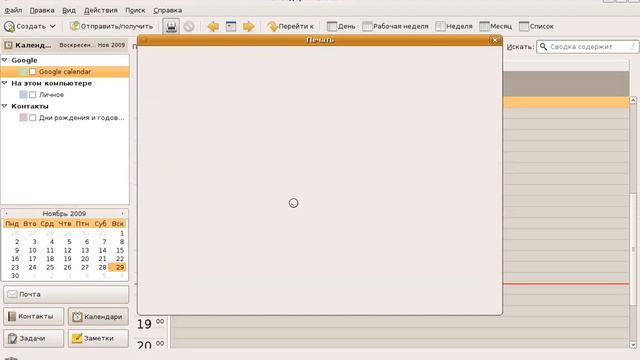Image resolution: width=640 pixels, height=360 pixels.
Task: Switch to Список view
Action: [x=536, y=26]
